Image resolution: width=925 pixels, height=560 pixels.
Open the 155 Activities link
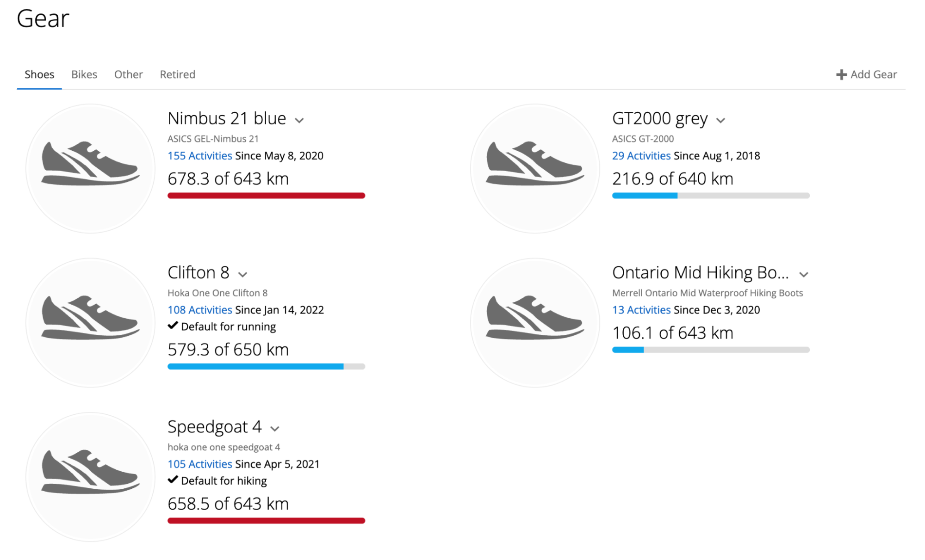point(200,156)
